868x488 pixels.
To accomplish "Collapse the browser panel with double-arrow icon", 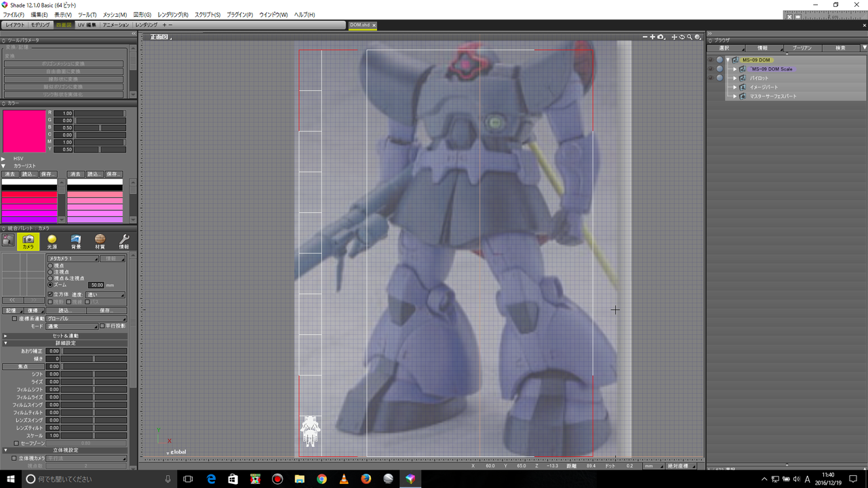I will 711,33.
